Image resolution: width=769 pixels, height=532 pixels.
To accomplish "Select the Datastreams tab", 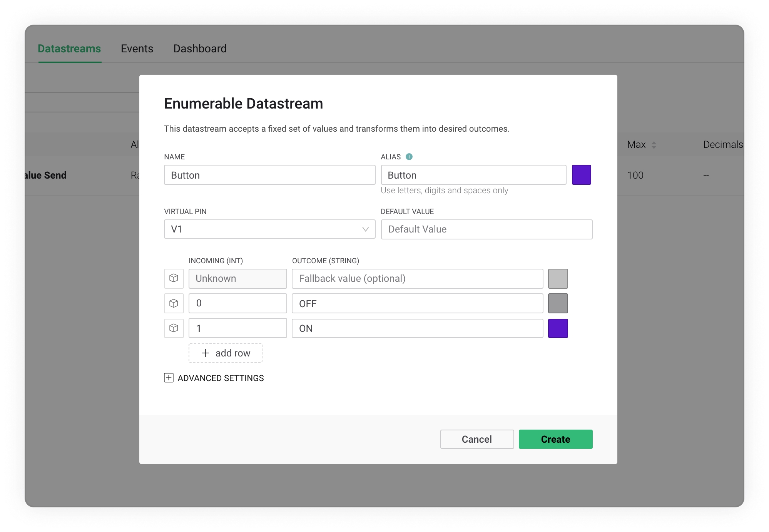I will [69, 49].
